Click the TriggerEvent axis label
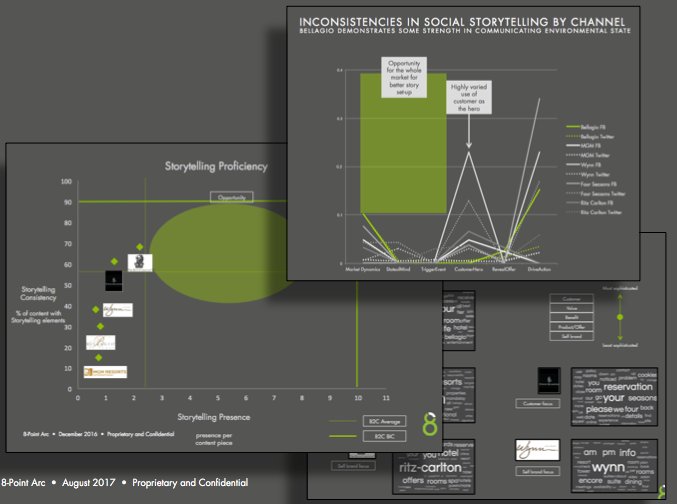Image resolution: width=677 pixels, height=504 pixels. 433,269
